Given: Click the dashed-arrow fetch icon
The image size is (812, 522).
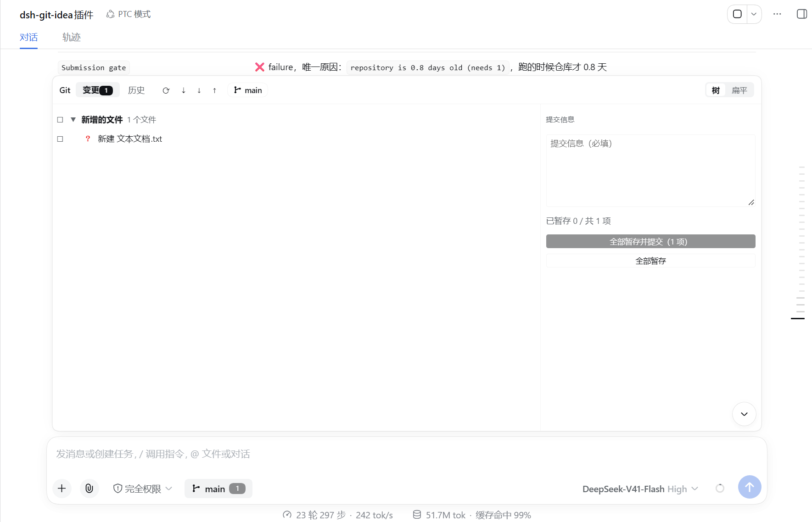Looking at the screenshot, I should click(x=184, y=90).
